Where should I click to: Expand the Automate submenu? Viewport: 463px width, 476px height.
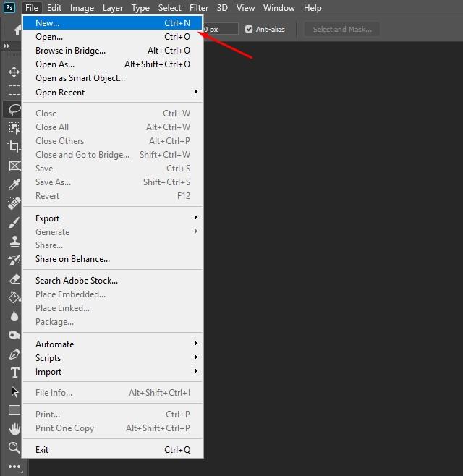pyautogui.click(x=113, y=344)
